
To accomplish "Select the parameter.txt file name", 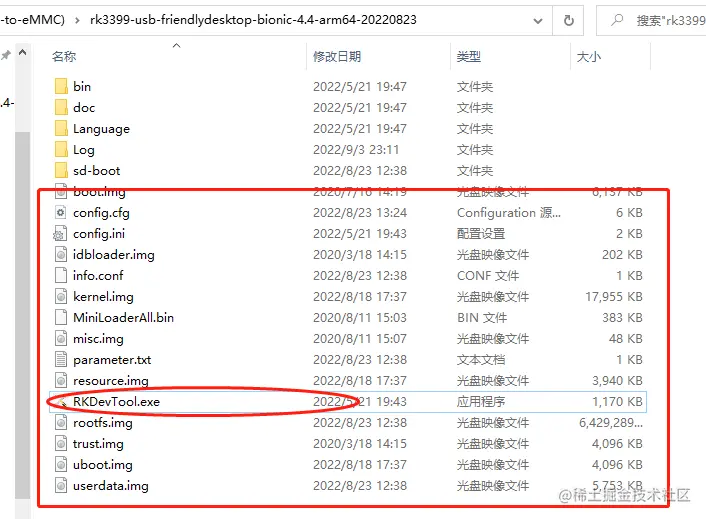I will click(112, 360).
